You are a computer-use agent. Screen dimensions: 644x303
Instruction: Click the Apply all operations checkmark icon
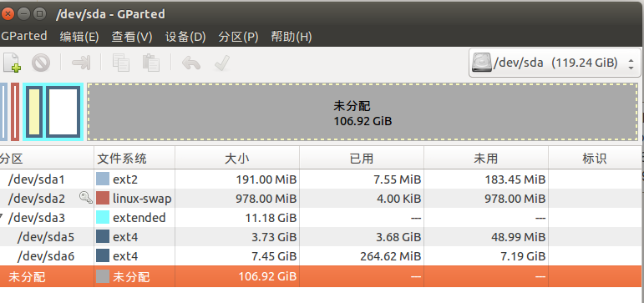point(222,63)
